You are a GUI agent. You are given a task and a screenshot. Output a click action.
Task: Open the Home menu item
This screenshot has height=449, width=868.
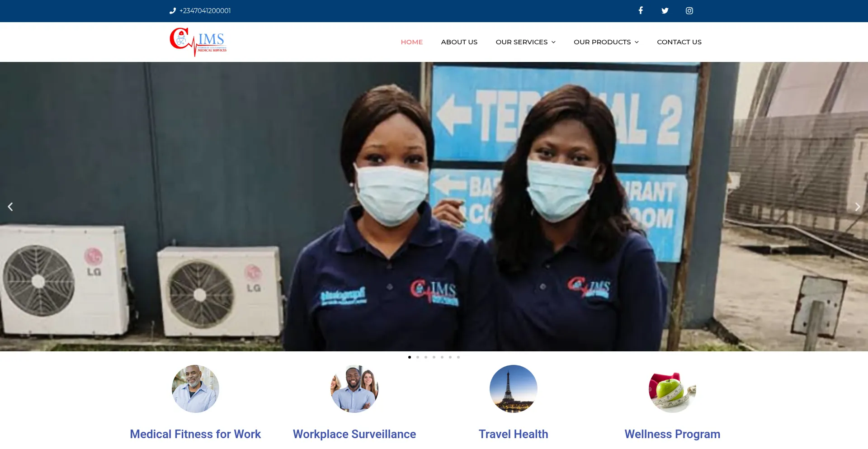(411, 42)
